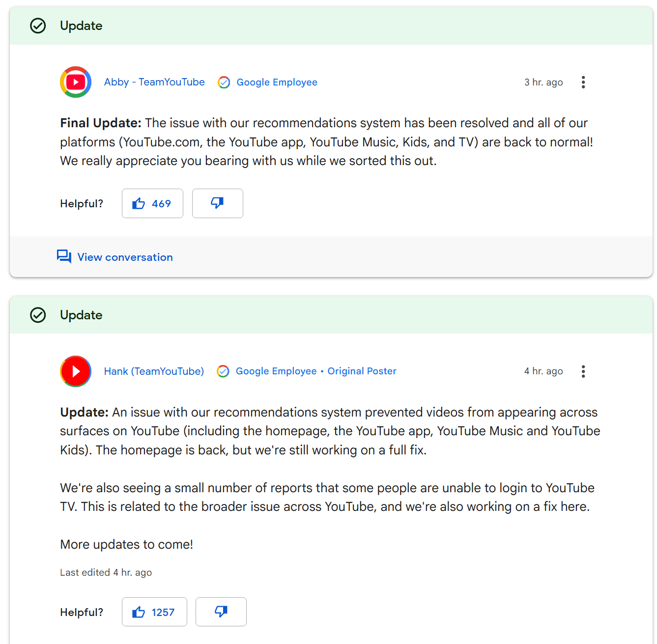Screen dimensions: 657x644
Task: Click the Original Poster label
Action: point(362,371)
